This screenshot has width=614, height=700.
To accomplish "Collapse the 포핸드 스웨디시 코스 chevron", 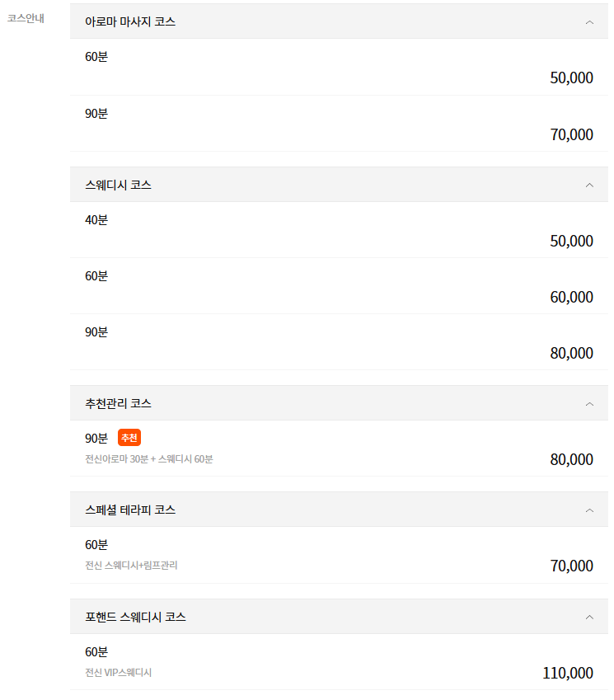I will [x=589, y=617].
